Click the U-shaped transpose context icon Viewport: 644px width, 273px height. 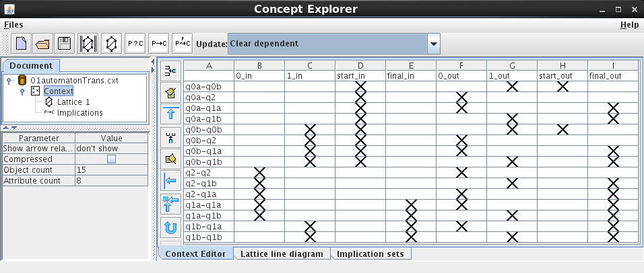170,227
